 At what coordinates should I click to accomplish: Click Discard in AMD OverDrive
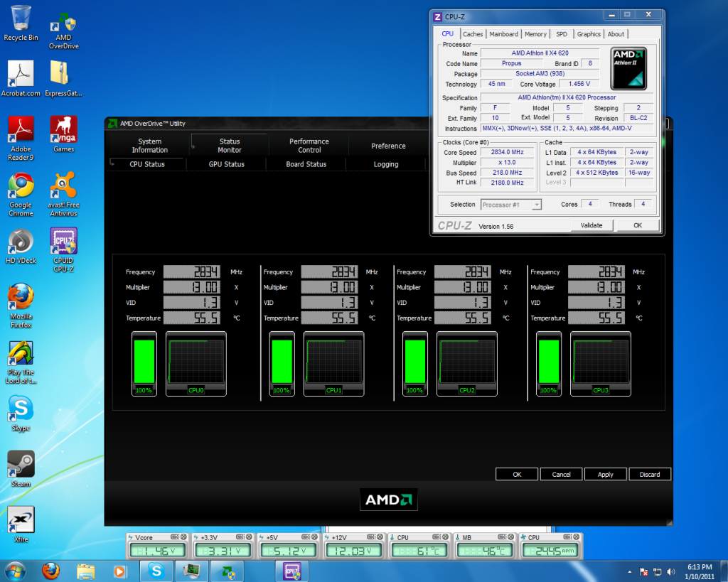[x=650, y=474]
